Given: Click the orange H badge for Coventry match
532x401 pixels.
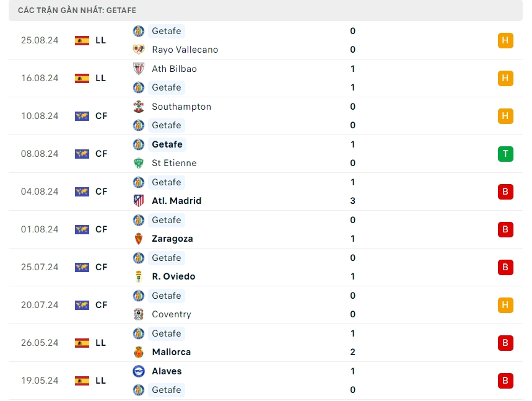Looking at the screenshot, I should tap(505, 305).
